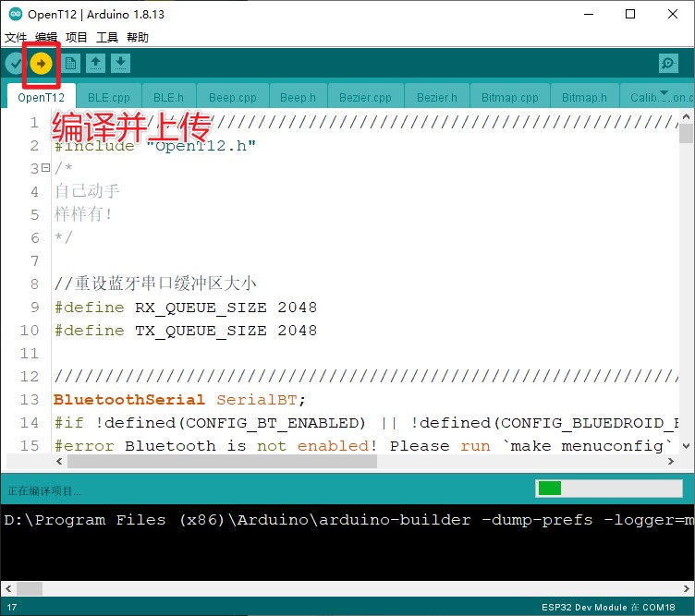This screenshot has width=695, height=616.
Task: Click the editor vertical scrollbar thumb
Action: tap(686, 133)
